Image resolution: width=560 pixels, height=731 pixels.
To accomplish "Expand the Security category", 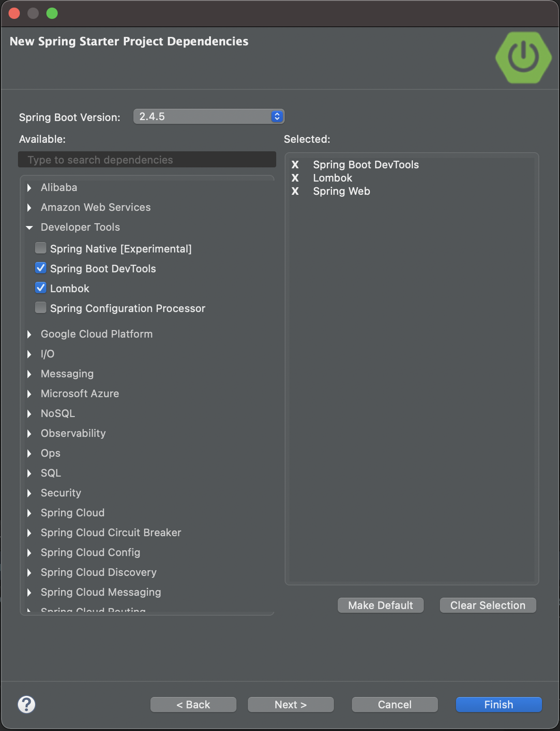I will 29,493.
